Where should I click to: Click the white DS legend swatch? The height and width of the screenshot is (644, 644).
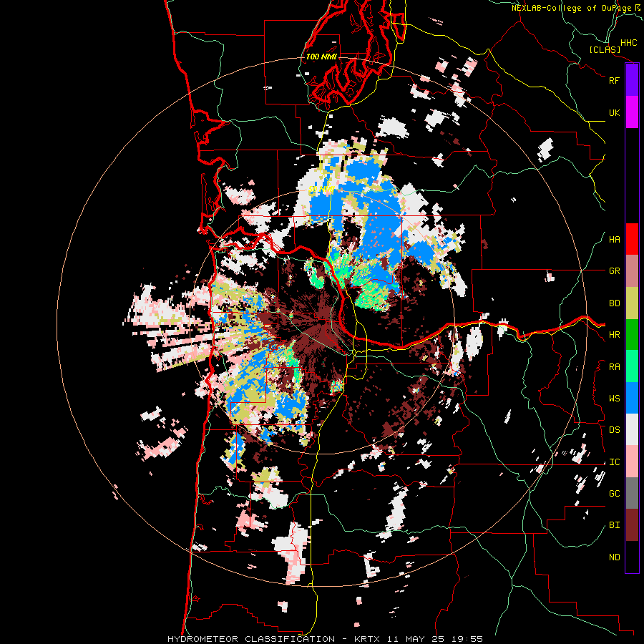[632, 429]
